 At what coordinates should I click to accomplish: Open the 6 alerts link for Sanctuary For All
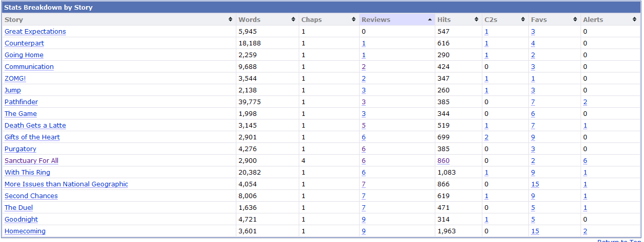585,161
